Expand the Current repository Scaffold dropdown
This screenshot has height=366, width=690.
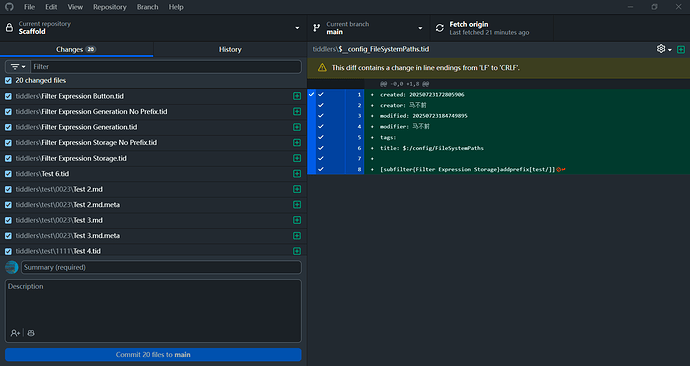pyautogui.click(x=153, y=28)
